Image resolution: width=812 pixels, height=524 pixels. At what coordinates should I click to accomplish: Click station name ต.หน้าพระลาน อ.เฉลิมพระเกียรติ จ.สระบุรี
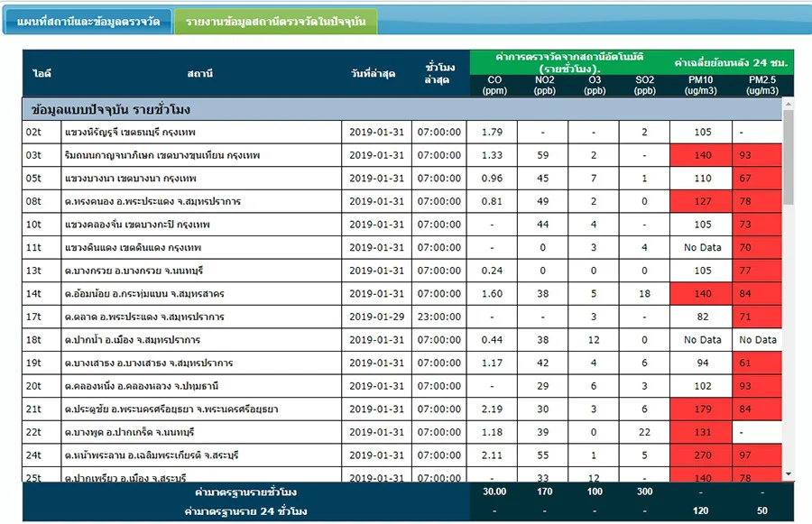[x=152, y=455]
